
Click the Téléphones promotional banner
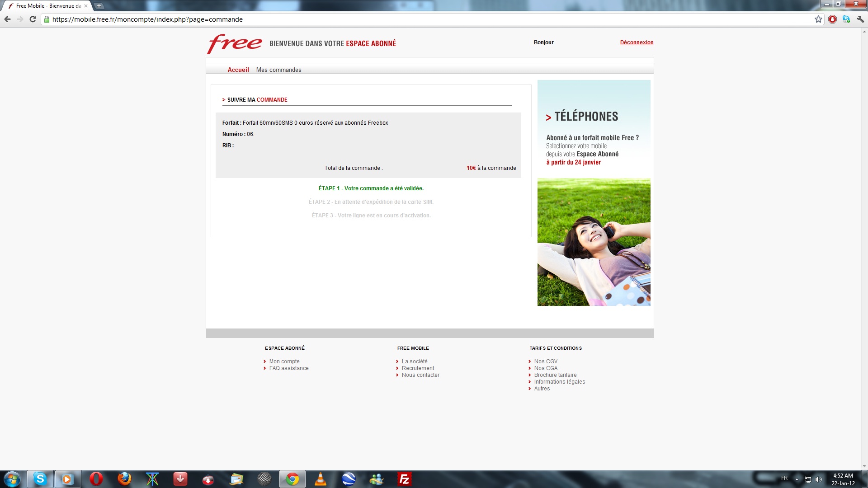pos(594,193)
